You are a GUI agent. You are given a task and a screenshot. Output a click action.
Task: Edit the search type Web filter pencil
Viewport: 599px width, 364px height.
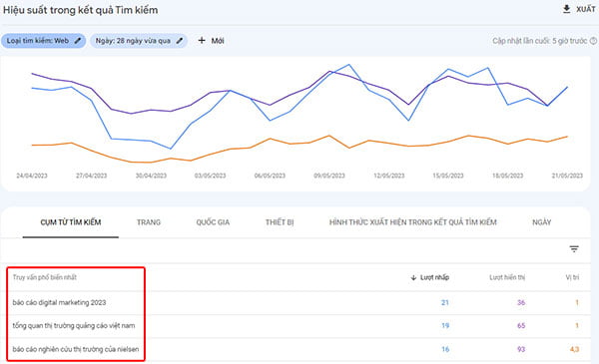78,41
